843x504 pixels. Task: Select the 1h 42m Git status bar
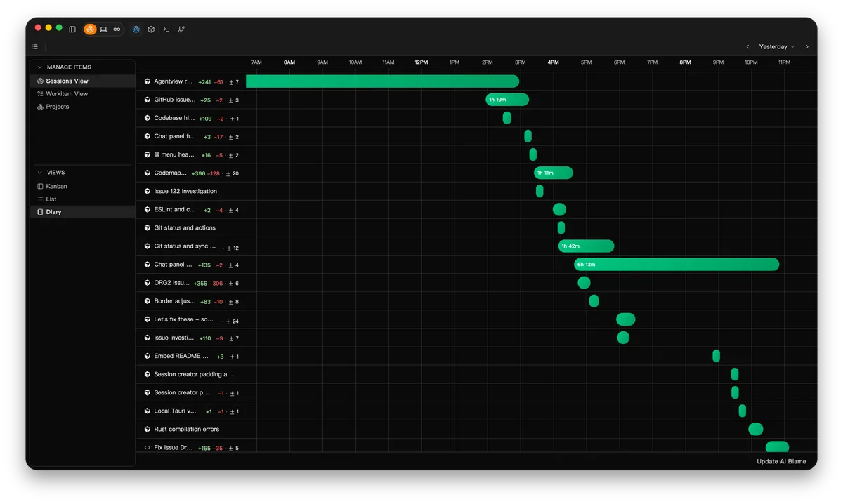pos(586,246)
